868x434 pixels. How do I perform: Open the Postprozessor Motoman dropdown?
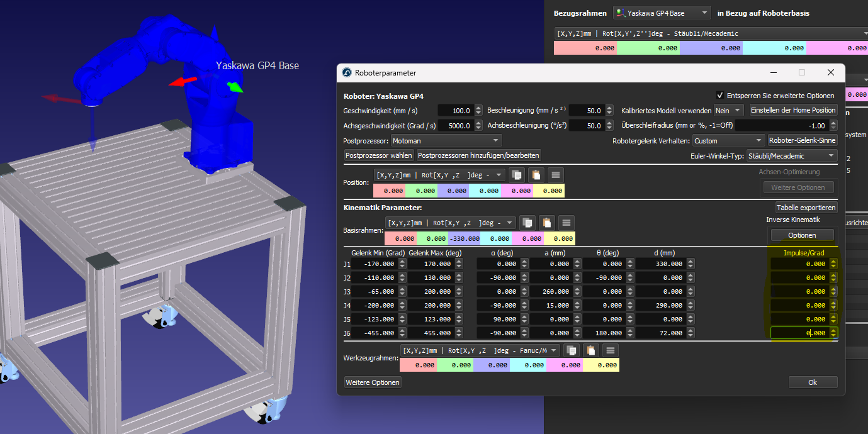tap(446, 141)
